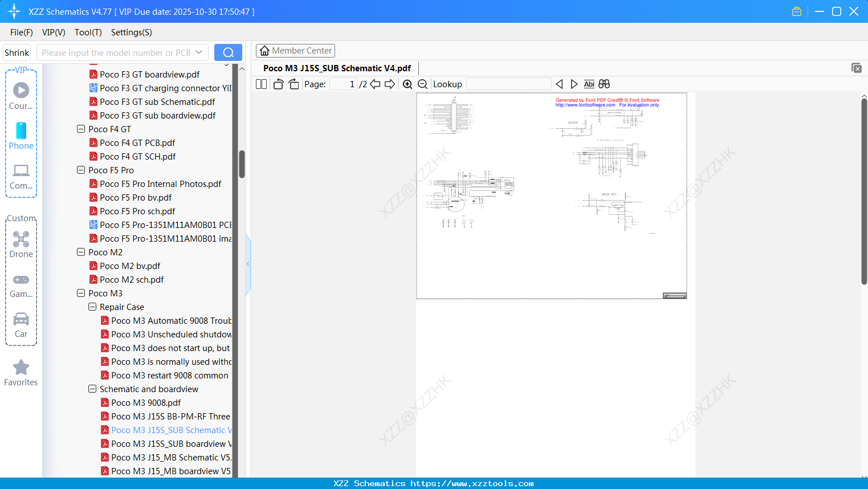
Task: Collapse the Poco M3 tree node
Action: (x=80, y=293)
